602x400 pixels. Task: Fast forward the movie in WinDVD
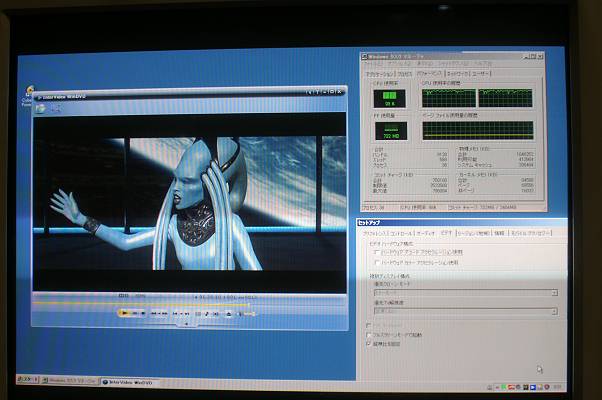pos(164,314)
